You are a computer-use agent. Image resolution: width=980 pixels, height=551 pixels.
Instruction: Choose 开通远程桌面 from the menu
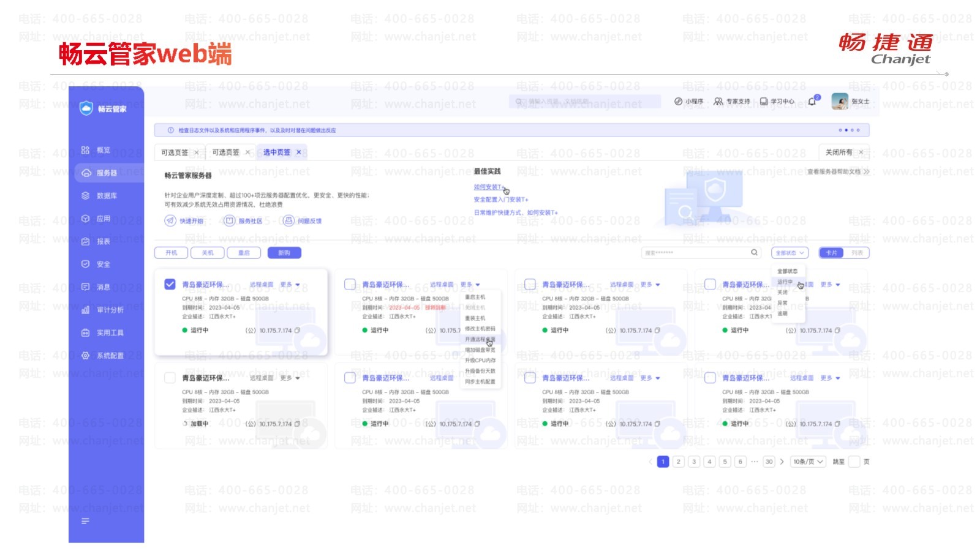click(x=480, y=339)
